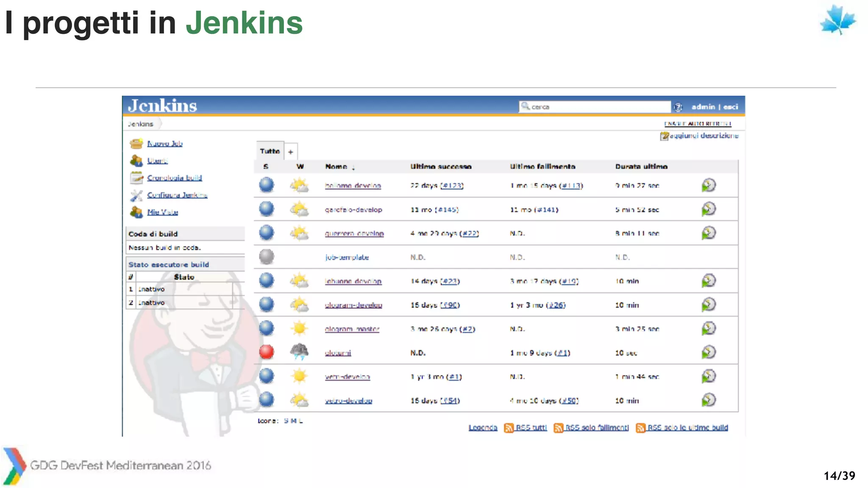
Task: Click the Nuovo Job box icon
Action: pos(136,144)
